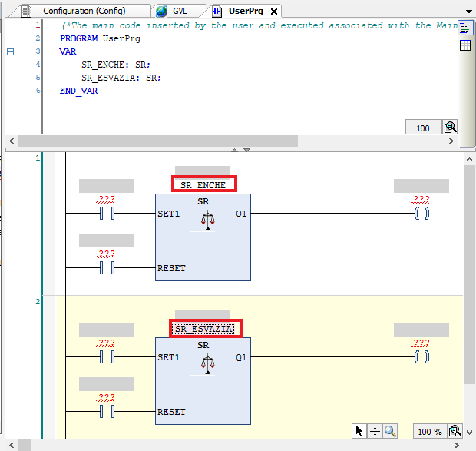Switch to textual declaration view icon
This screenshot has width=476, height=451.
465,28
